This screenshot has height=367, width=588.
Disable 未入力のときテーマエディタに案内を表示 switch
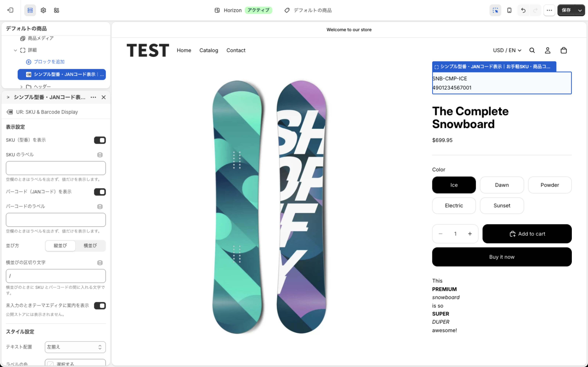[x=100, y=306]
